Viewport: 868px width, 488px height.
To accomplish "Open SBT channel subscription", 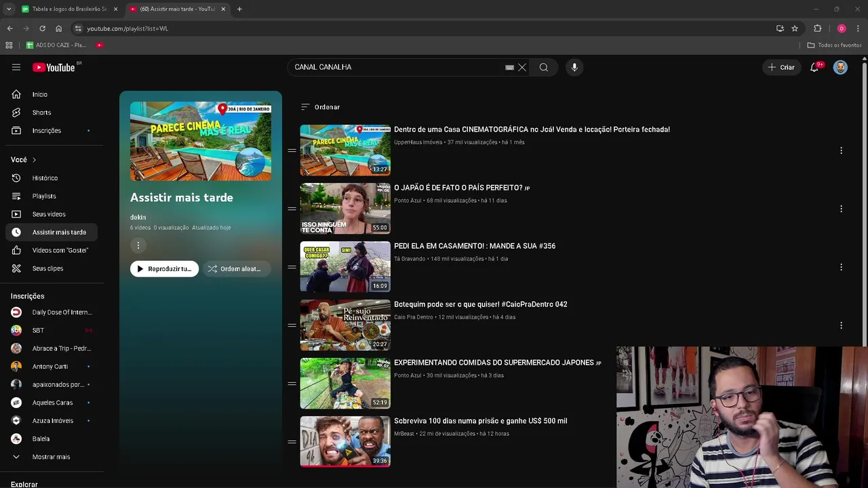I will [52, 330].
